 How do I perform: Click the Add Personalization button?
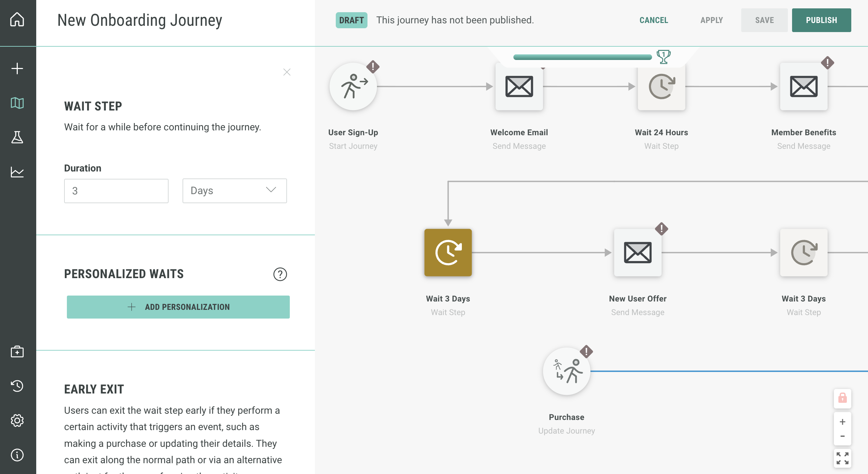click(178, 307)
